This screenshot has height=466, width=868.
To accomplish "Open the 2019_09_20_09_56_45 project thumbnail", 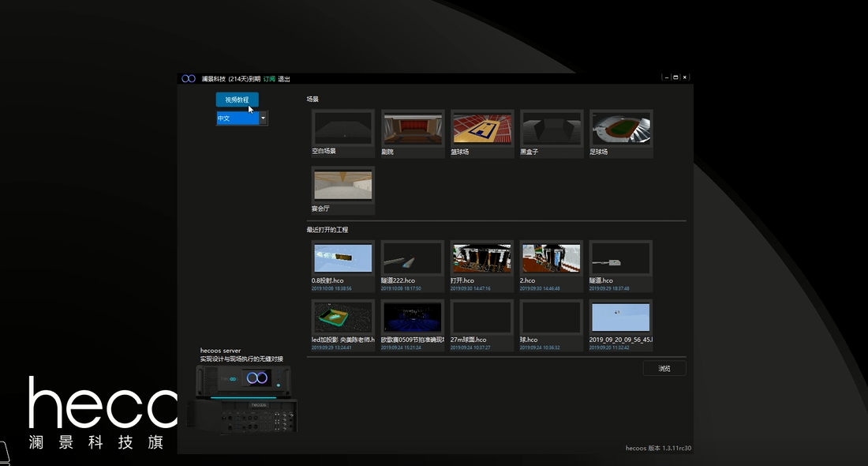I will point(621,325).
